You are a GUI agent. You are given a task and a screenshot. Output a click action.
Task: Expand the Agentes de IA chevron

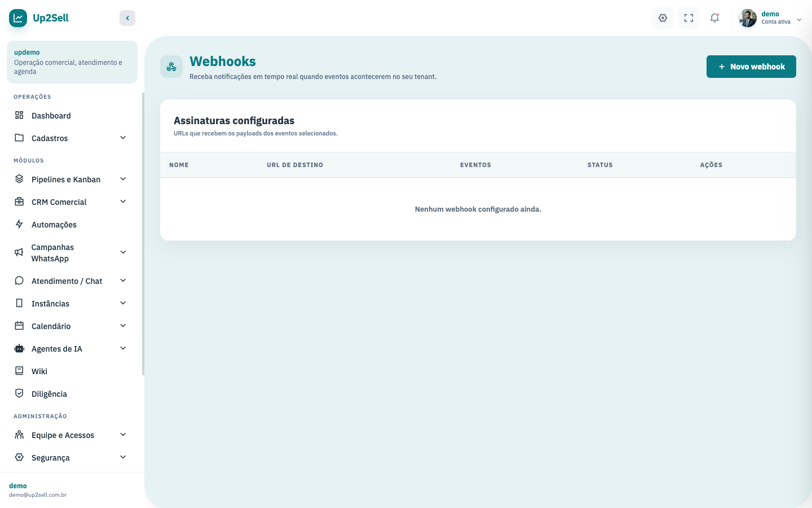[x=123, y=348]
